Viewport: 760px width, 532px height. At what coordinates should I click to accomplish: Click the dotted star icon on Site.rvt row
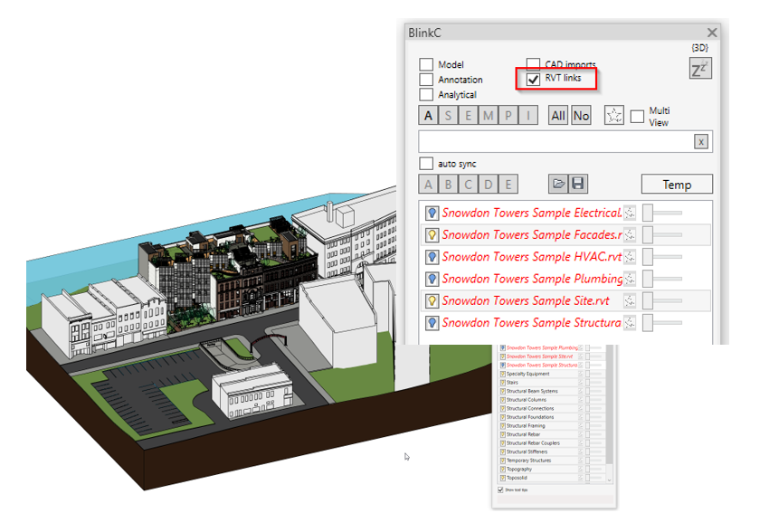(629, 301)
